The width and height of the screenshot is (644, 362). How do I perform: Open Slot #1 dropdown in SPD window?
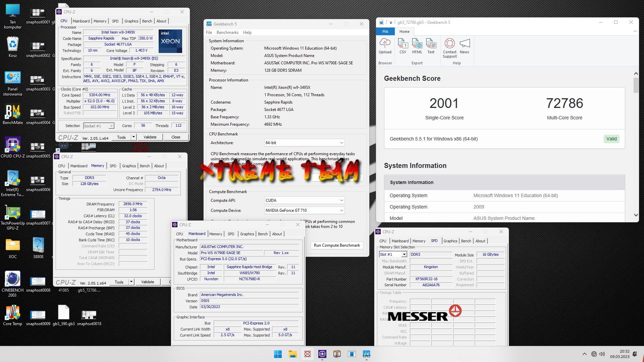click(x=393, y=254)
